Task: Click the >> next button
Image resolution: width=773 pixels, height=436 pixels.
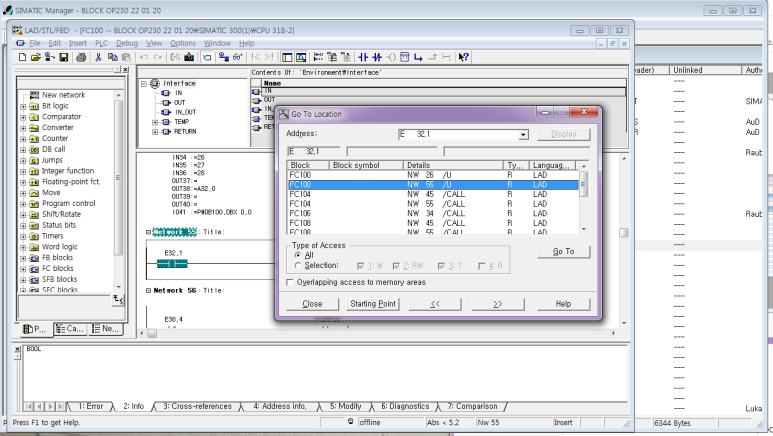Action: [x=498, y=304]
